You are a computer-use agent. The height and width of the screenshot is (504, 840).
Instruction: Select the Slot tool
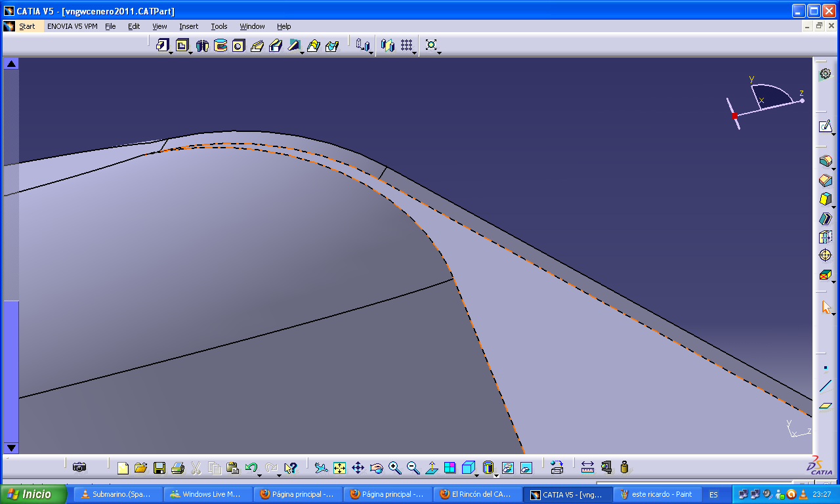[x=276, y=45]
